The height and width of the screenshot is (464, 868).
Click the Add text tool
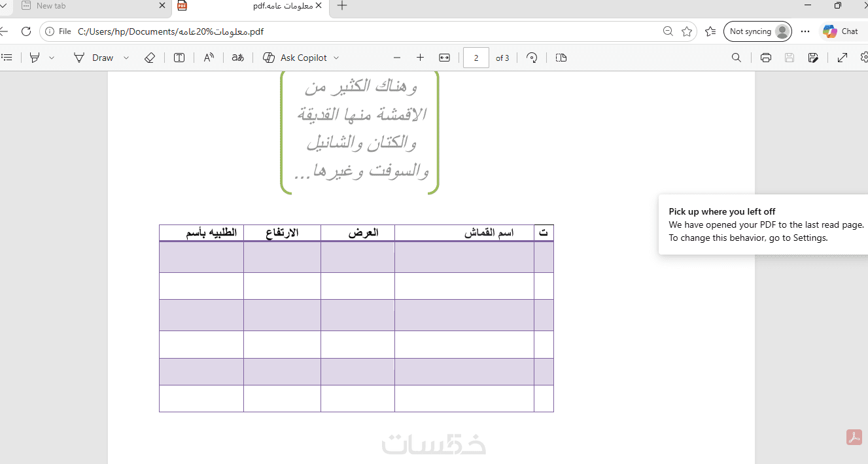coord(179,58)
